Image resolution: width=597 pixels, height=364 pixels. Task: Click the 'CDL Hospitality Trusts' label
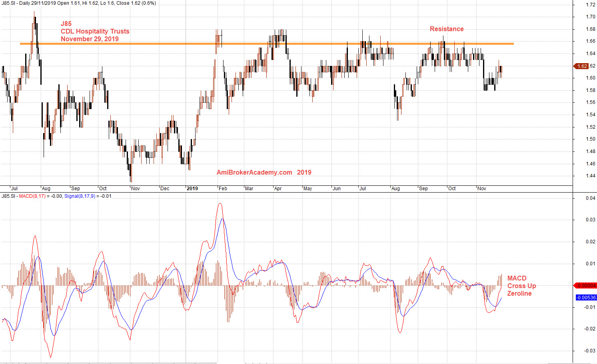coord(95,31)
